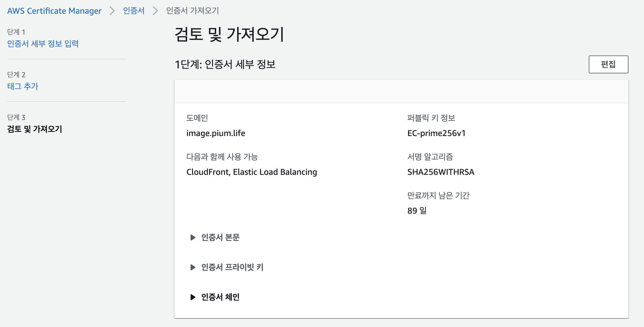Expand the 인증서 체인 section
Screen dimensions: 644x327
(220, 297)
